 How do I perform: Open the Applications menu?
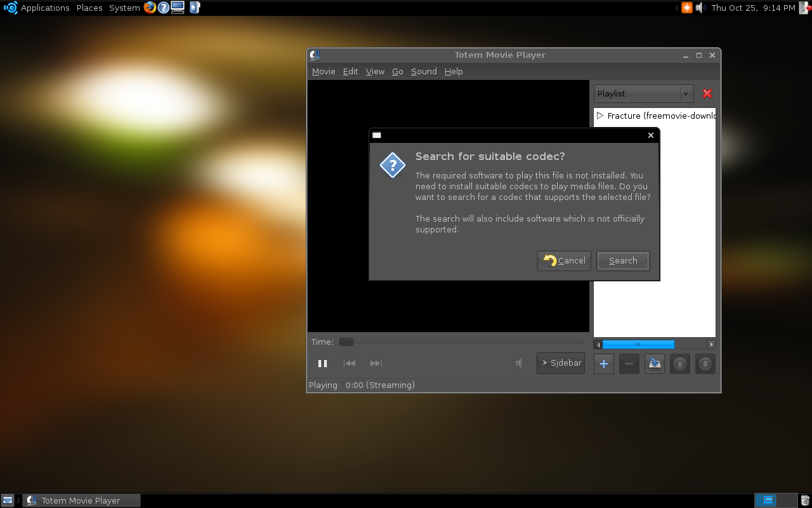45,8
